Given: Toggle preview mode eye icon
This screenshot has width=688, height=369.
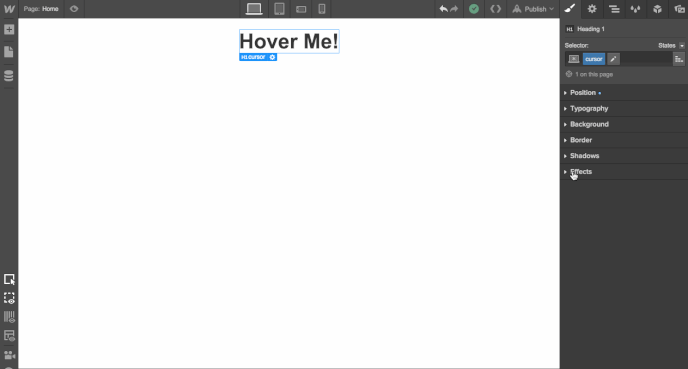Looking at the screenshot, I should pyautogui.click(x=74, y=9).
